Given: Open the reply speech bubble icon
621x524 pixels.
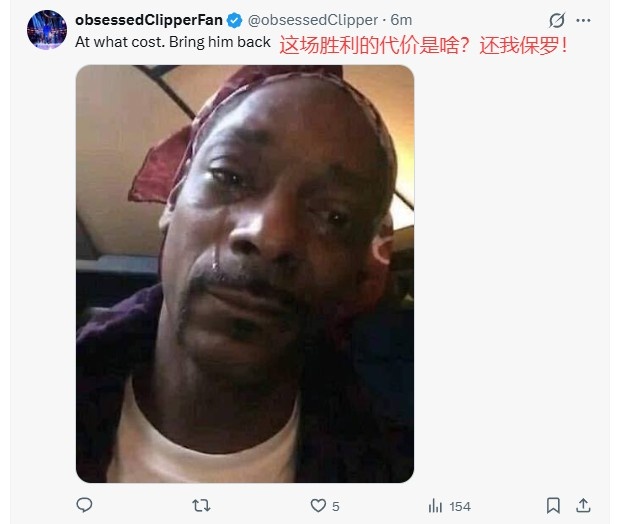Looking at the screenshot, I should (x=84, y=505).
